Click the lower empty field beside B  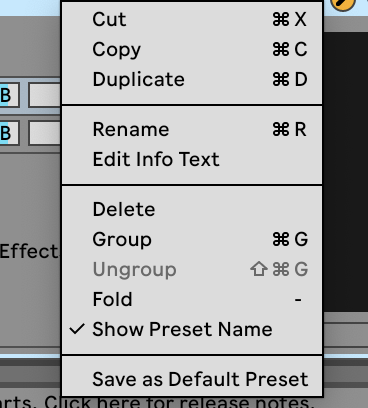click(x=45, y=133)
